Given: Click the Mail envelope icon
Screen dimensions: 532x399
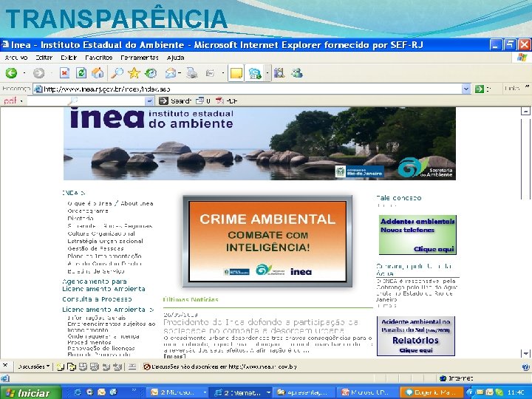Looking at the screenshot, I should (x=171, y=72).
